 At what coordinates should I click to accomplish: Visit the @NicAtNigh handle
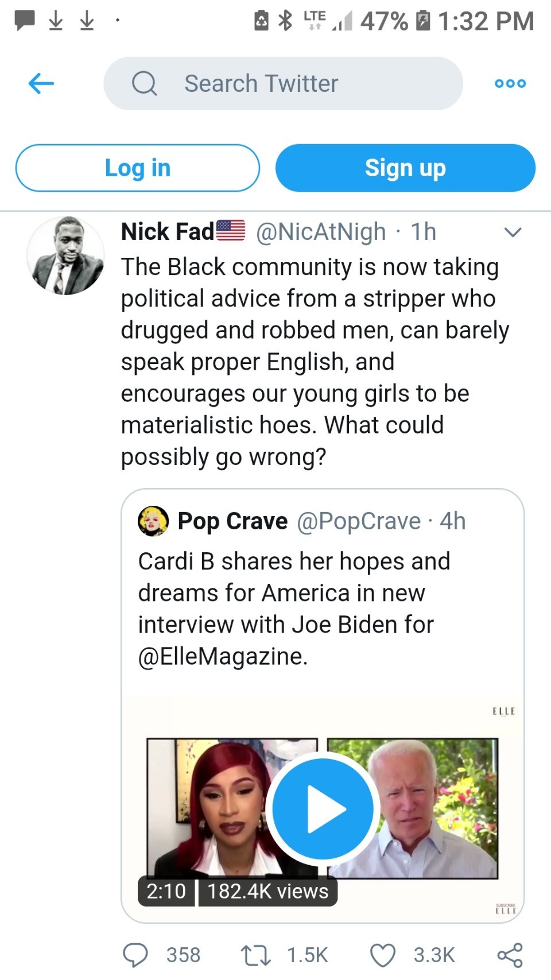[x=320, y=232]
